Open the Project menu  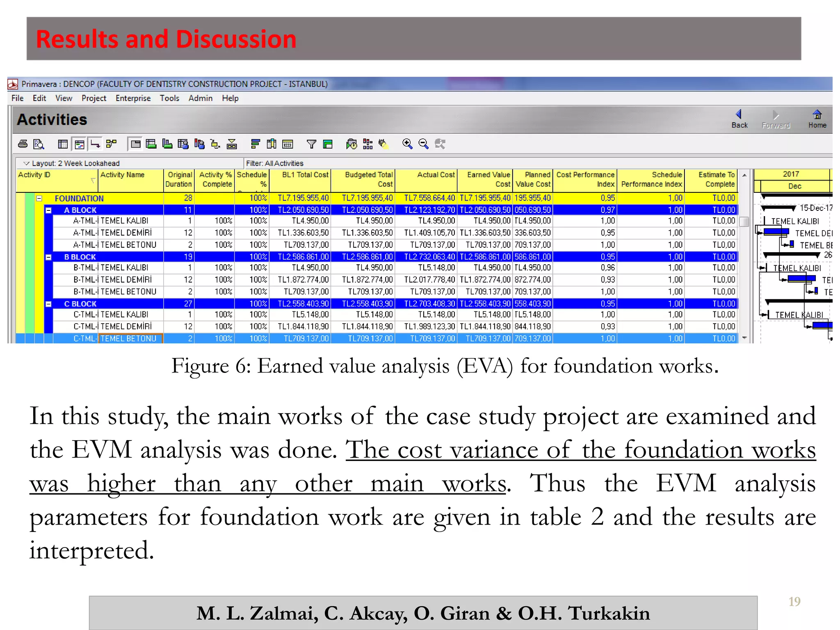point(94,98)
